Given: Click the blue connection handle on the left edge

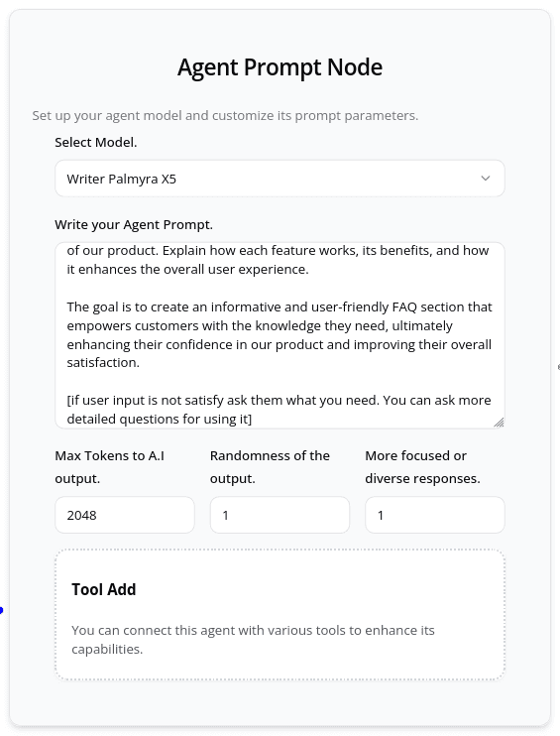Looking at the screenshot, I should pos(1,610).
